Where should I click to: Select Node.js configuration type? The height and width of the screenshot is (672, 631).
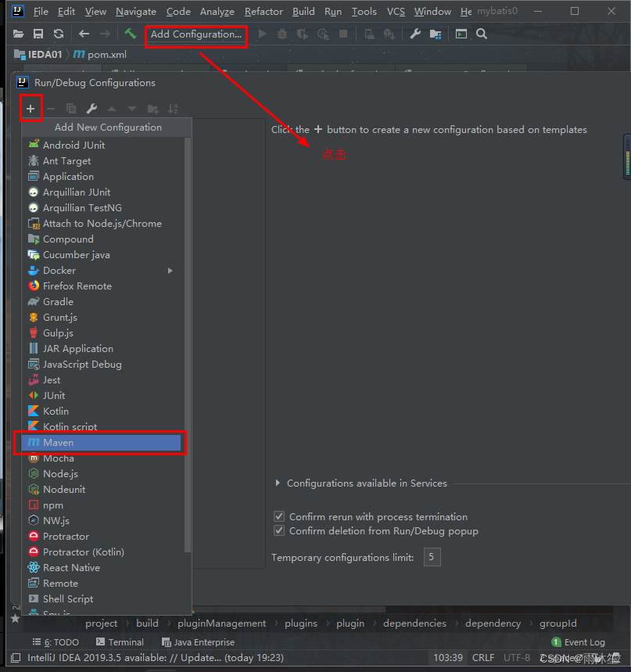pos(102,474)
